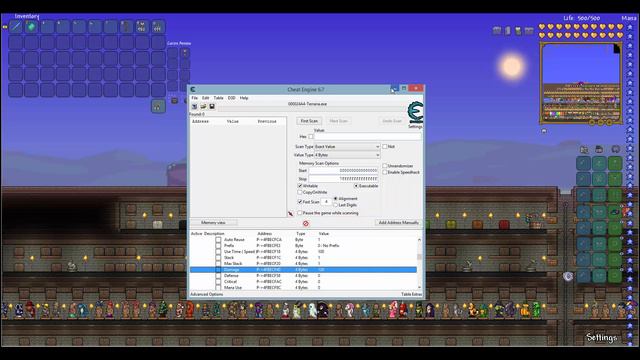Click the save floppy disk icon in Cheat Engine
This screenshot has width=640, height=360.
pyautogui.click(x=212, y=107)
